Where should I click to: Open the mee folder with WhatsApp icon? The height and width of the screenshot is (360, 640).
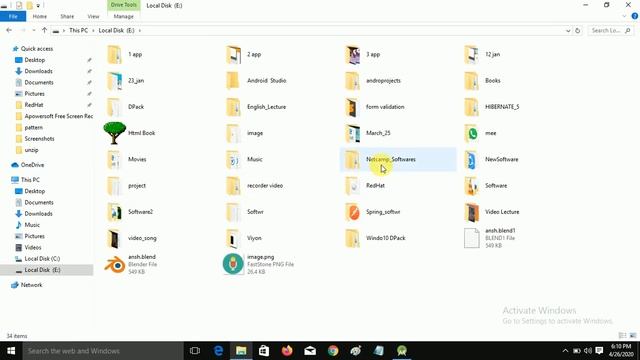tap(471, 133)
